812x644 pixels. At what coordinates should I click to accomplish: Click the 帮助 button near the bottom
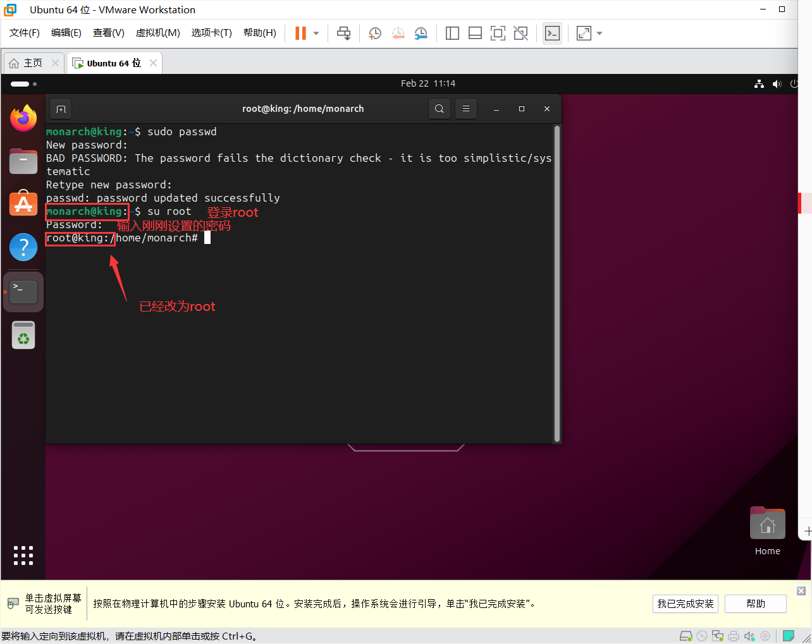(755, 604)
